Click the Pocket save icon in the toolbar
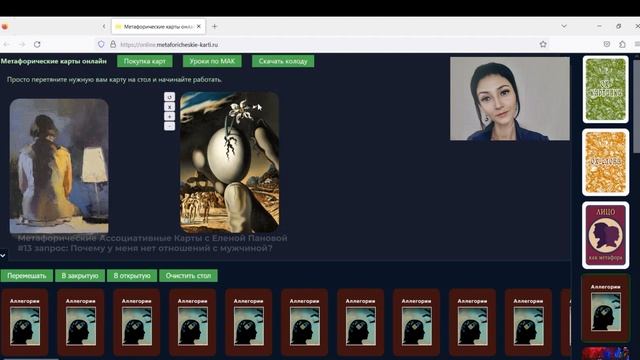 pos(607,44)
